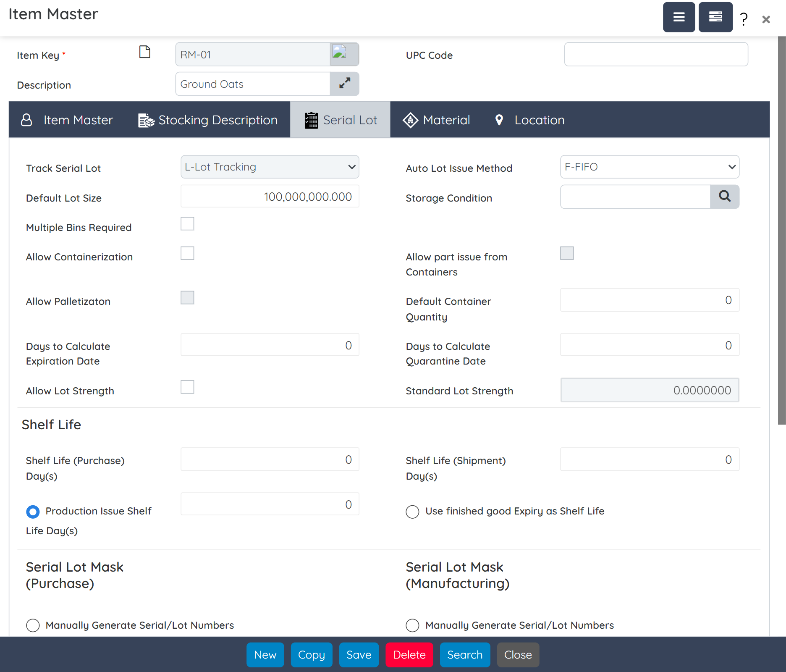Screen dimensions: 786x672
Task: Click the Delete button
Action: 409,655
